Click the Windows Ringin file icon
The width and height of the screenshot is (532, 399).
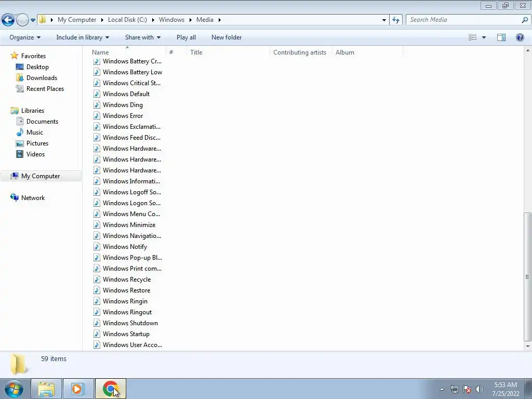pos(97,301)
